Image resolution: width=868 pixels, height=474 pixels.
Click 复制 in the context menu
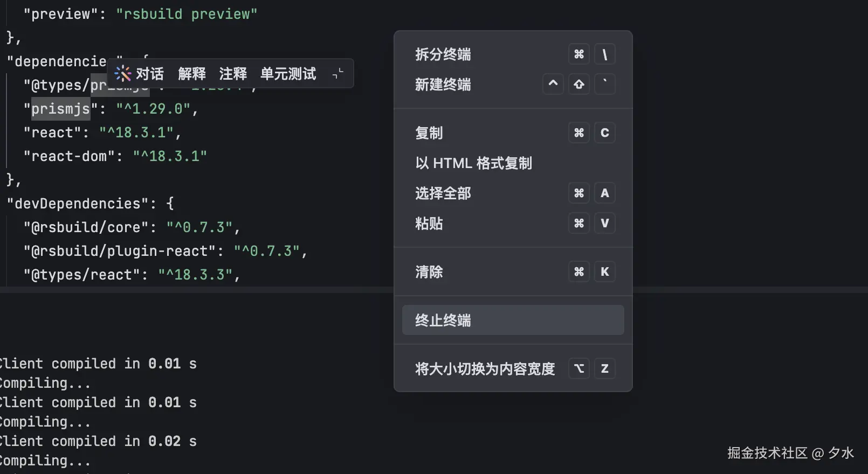tap(513, 133)
